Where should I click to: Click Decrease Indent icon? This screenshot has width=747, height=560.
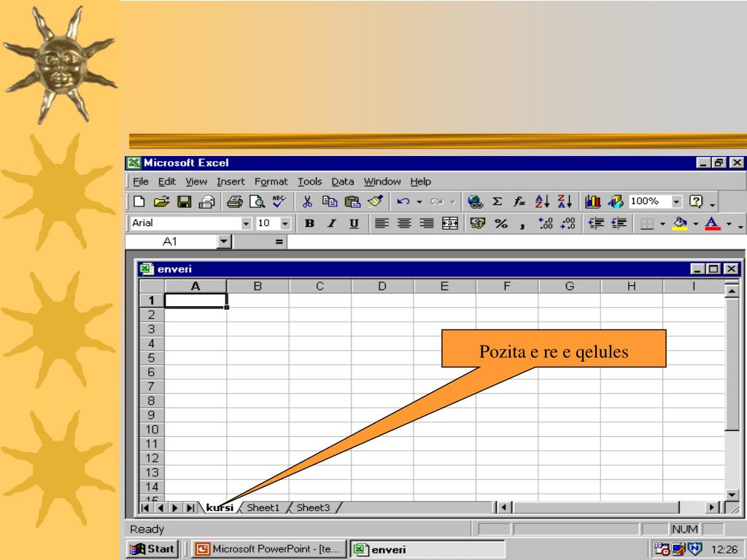pos(596,223)
